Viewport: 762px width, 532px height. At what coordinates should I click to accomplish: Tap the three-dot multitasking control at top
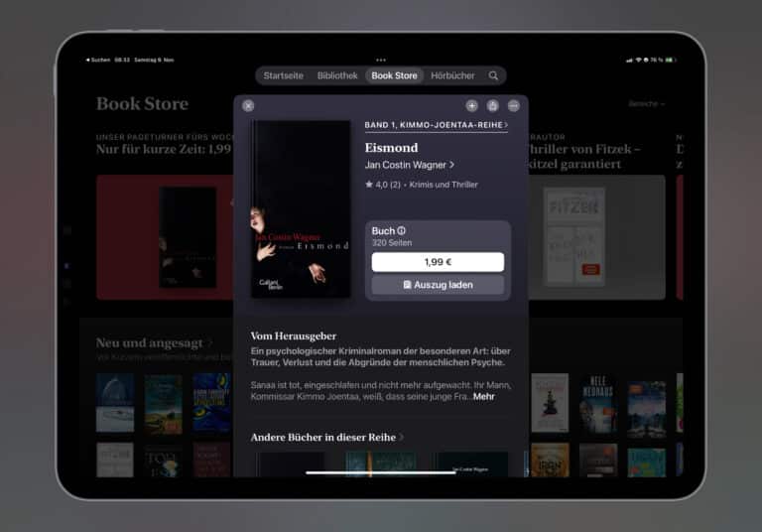(x=381, y=60)
